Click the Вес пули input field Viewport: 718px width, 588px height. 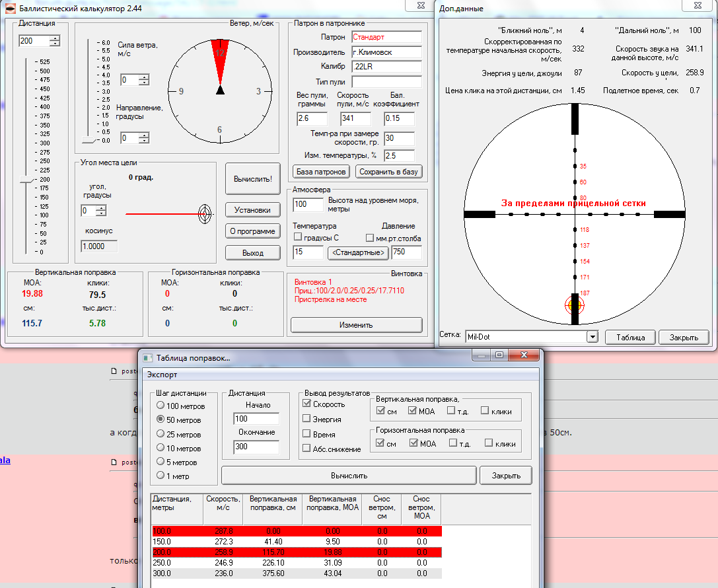(x=312, y=119)
